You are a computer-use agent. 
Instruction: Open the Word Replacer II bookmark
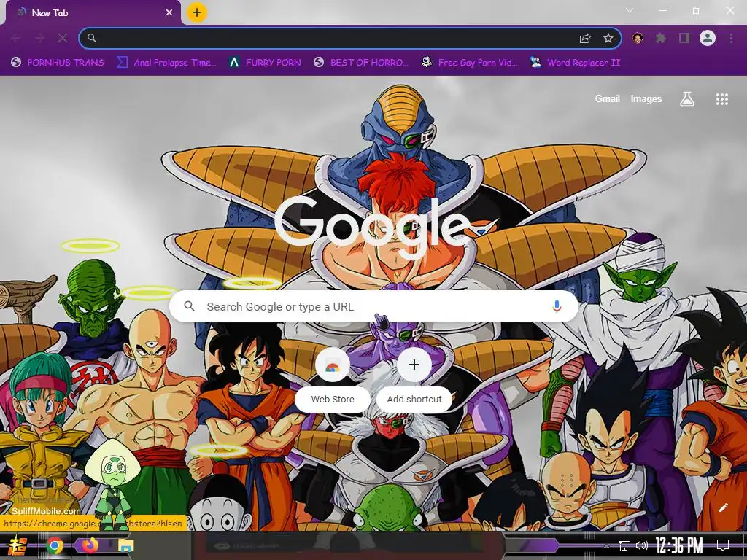click(575, 63)
